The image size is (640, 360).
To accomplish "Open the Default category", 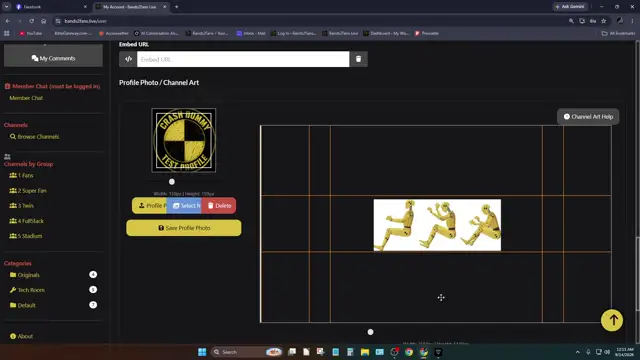I will pos(23,305).
